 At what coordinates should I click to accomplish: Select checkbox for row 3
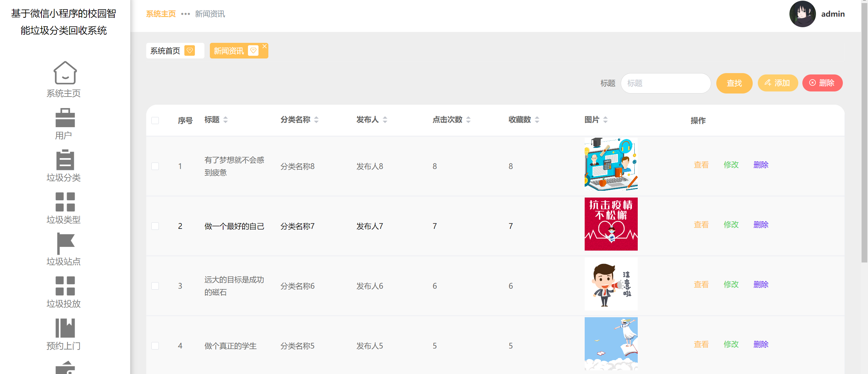155,286
